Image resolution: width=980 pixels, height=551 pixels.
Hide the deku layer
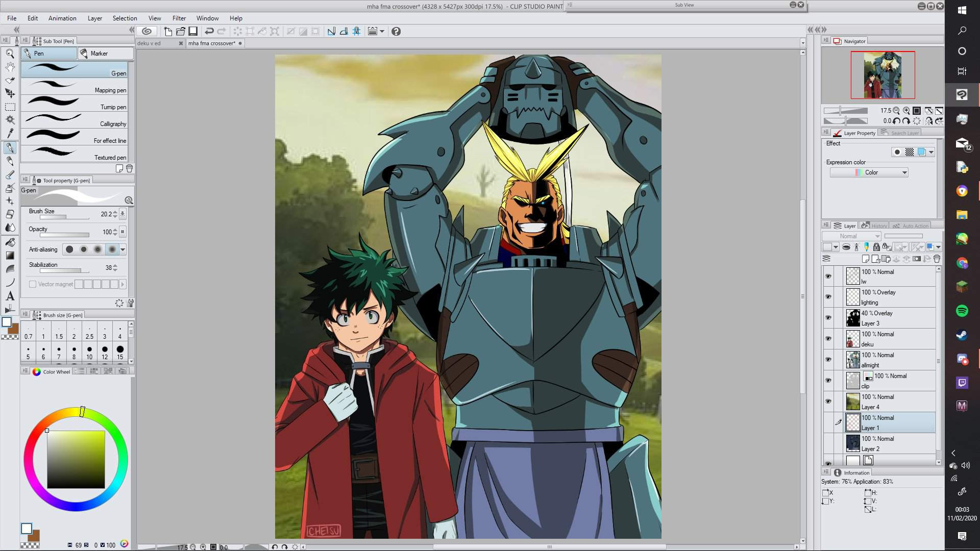pos(828,339)
